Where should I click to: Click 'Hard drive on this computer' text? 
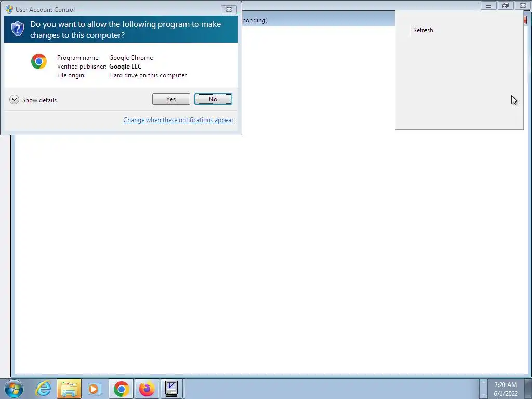tap(148, 75)
